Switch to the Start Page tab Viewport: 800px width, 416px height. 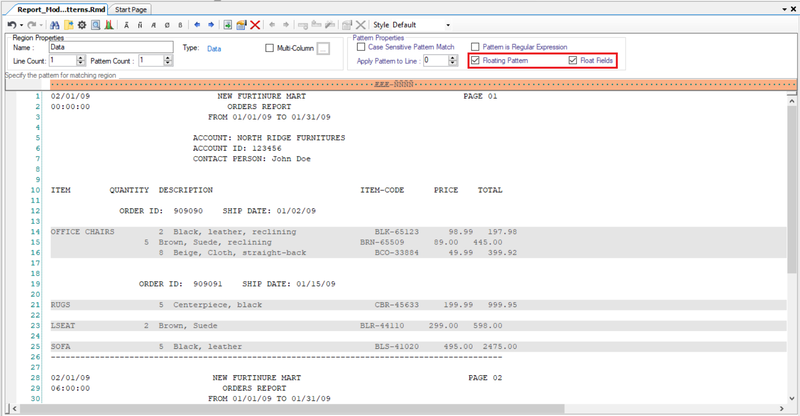pyautogui.click(x=132, y=8)
